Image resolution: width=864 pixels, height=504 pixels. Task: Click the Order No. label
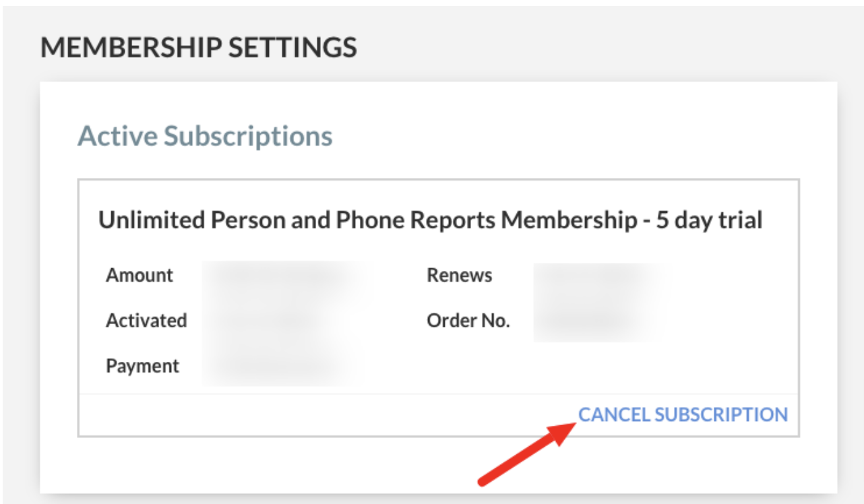468,321
